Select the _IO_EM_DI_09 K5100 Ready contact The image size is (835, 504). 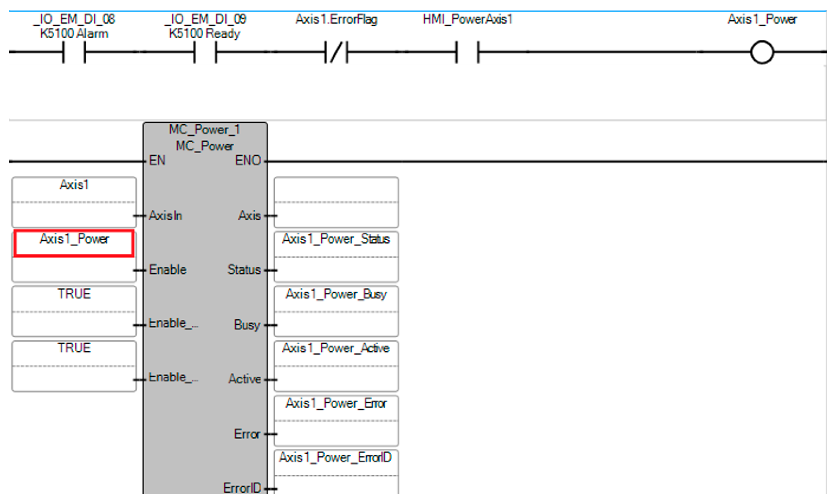point(205,52)
